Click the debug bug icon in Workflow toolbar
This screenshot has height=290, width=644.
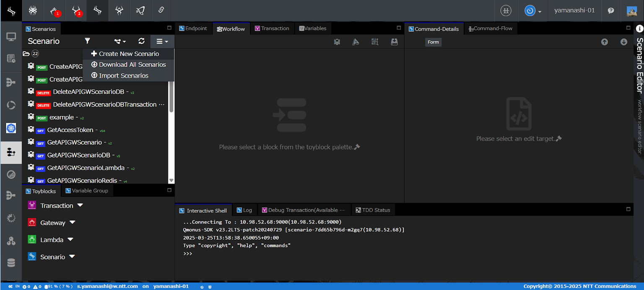click(x=337, y=41)
